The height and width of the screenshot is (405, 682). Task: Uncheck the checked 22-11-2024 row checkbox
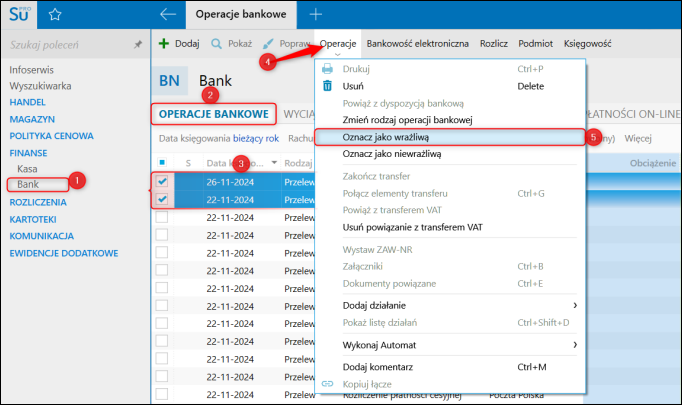tap(162, 199)
